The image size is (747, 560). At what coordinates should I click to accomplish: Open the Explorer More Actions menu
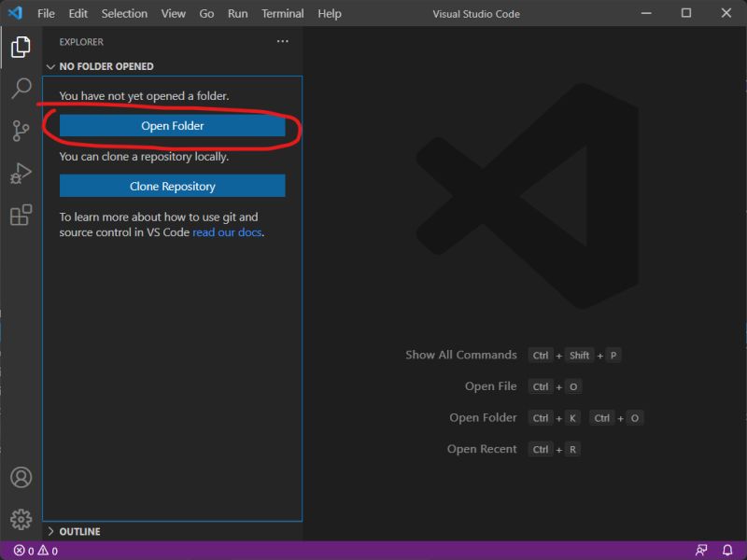point(283,41)
